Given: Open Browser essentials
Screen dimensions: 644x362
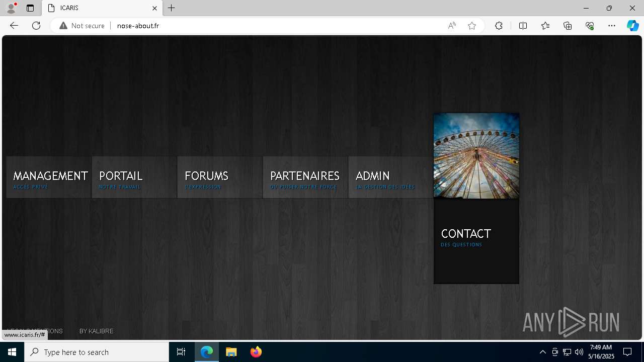Looking at the screenshot, I should [x=590, y=26].
